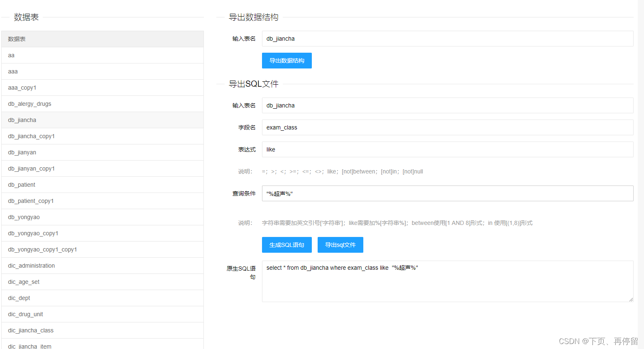
Task: Click the 导出数据结构 button
Action: click(286, 61)
